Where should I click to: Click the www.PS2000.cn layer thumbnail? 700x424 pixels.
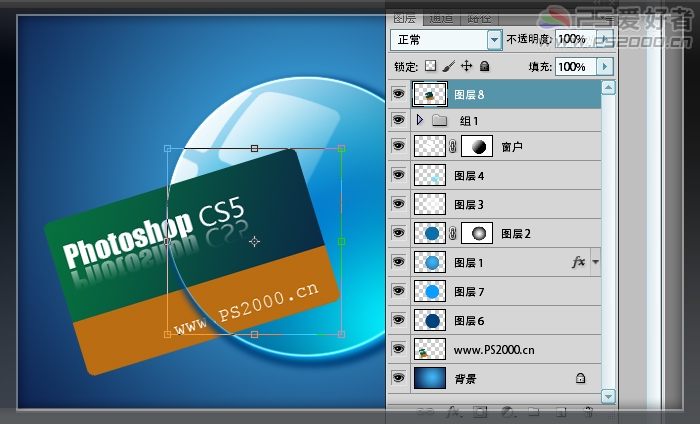click(430, 349)
